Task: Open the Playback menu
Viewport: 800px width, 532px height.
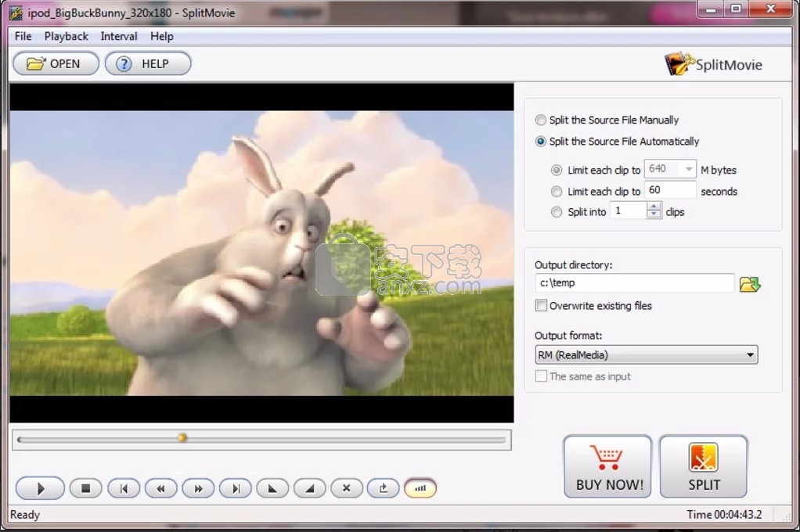Action: click(x=67, y=36)
